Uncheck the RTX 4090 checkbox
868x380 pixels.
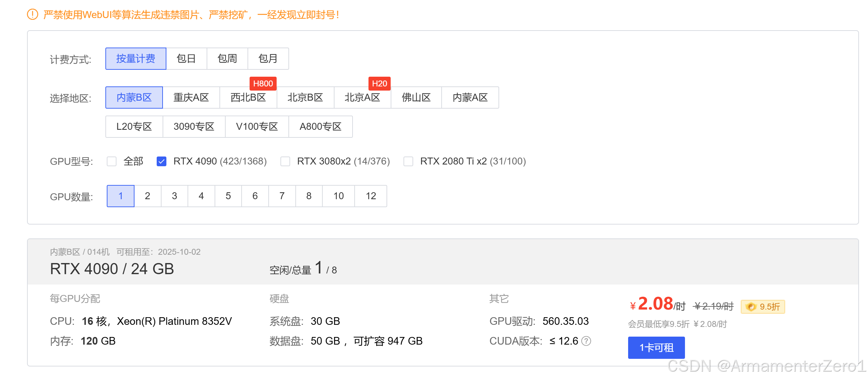point(162,161)
